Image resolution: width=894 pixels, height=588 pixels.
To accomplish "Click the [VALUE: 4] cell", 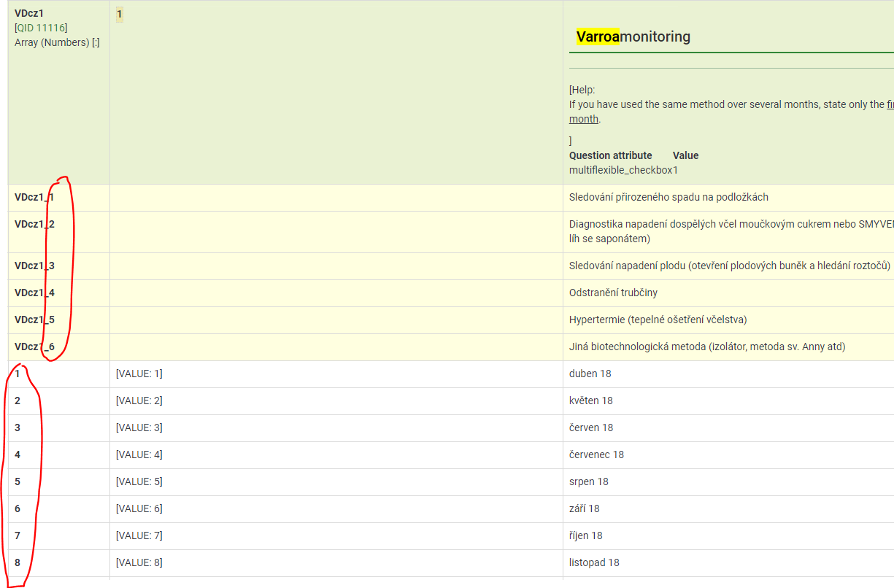I will [139, 454].
